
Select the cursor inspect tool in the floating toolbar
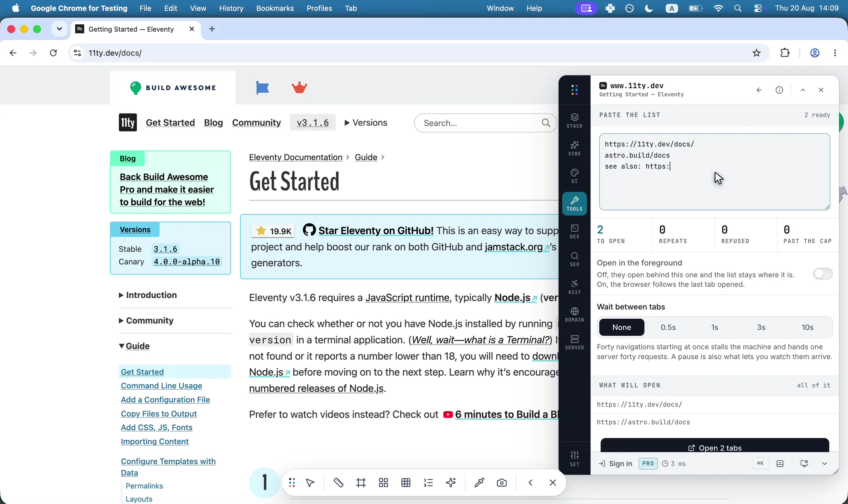click(310, 483)
